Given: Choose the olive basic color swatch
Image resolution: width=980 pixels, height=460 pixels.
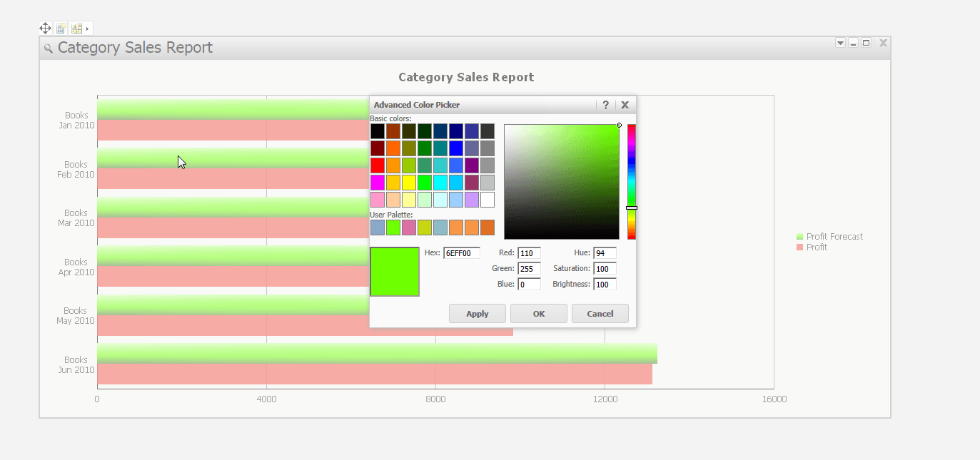Looking at the screenshot, I should (x=409, y=148).
